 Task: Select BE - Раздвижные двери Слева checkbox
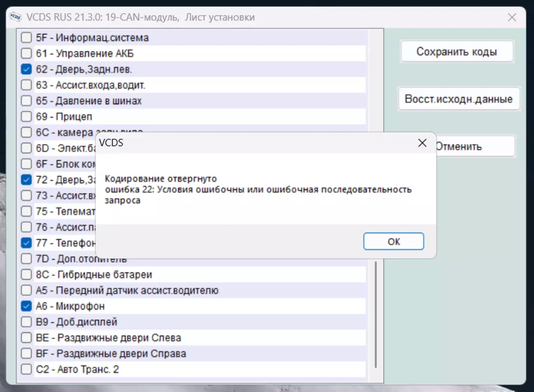pos(26,338)
